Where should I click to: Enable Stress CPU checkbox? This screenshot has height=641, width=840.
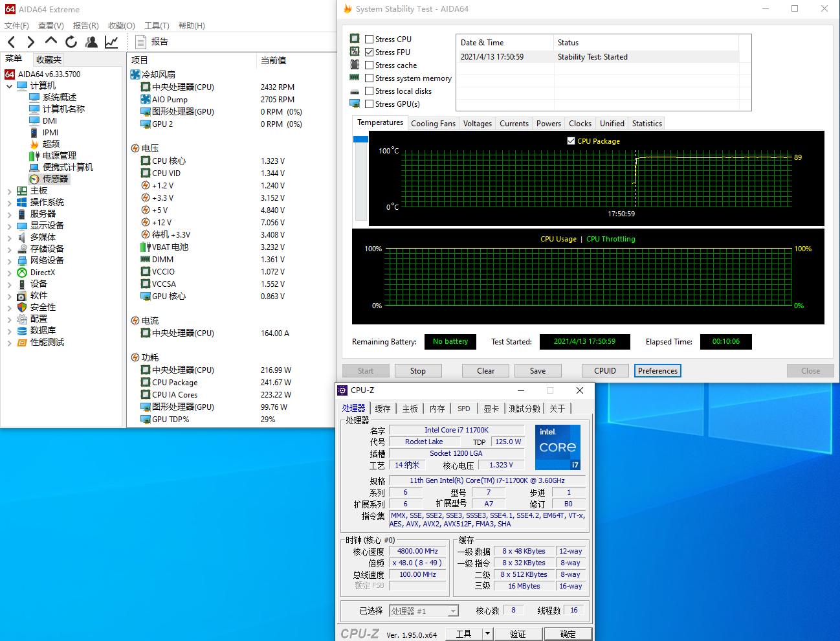click(x=369, y=39)
